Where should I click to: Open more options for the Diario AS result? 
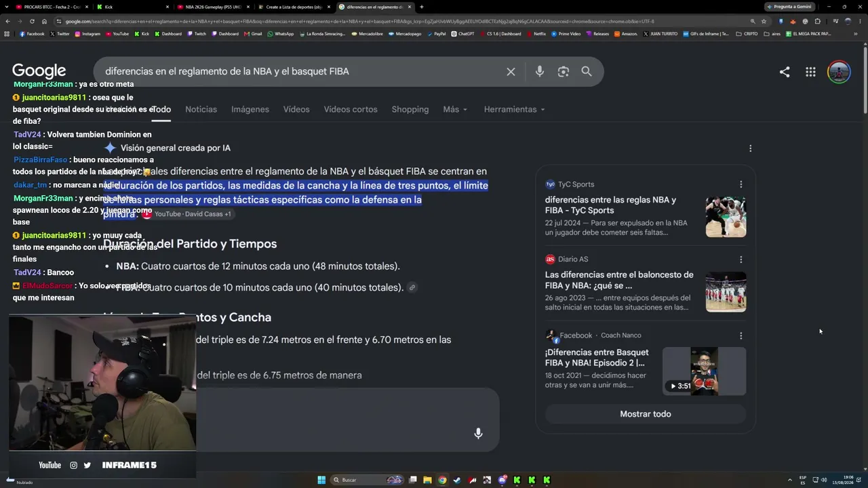click(741, 259)
